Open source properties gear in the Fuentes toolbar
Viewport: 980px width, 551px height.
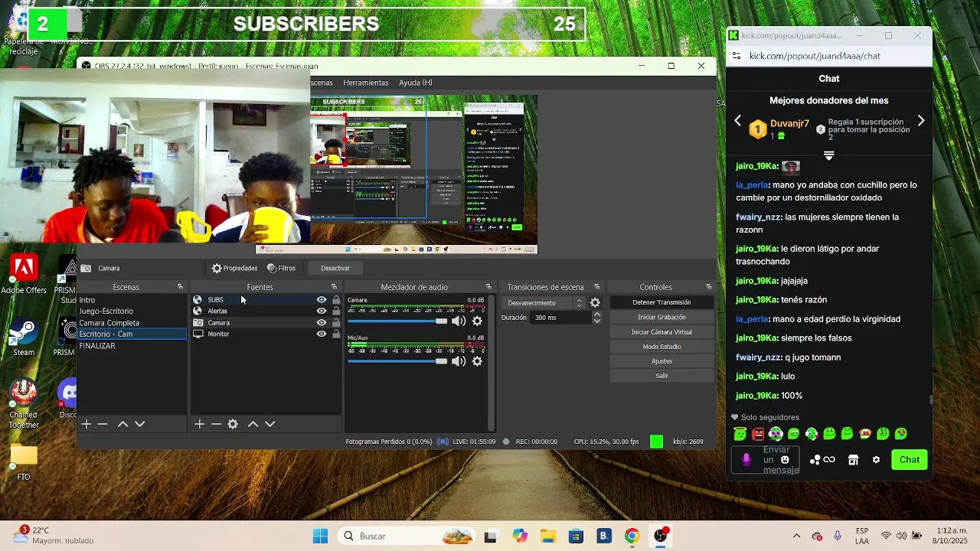pos(233,424)
